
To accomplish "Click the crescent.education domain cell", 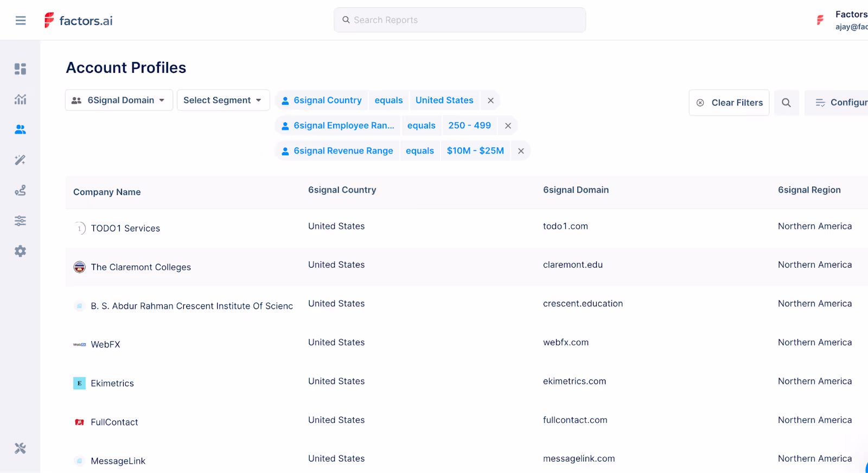I will coord(583,304).
